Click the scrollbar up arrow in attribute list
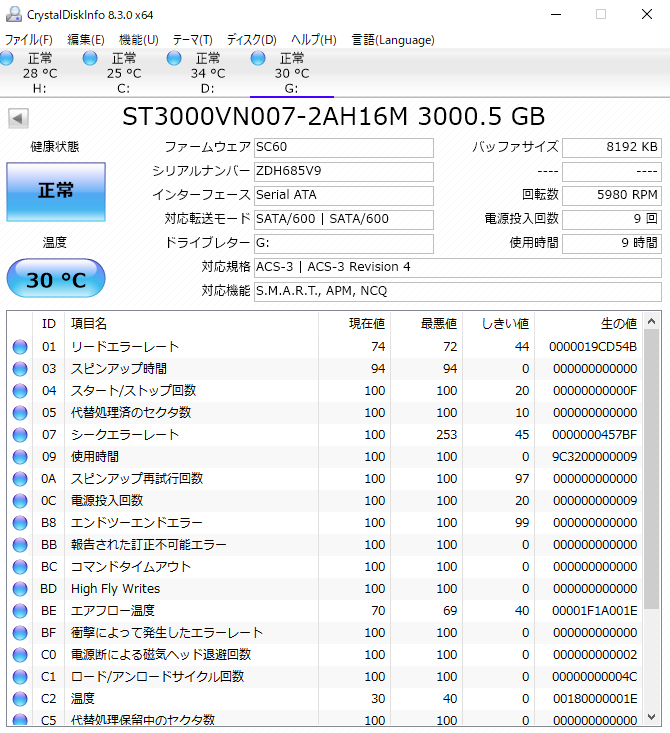Screen dimensions: 670x733 [651, 321]
